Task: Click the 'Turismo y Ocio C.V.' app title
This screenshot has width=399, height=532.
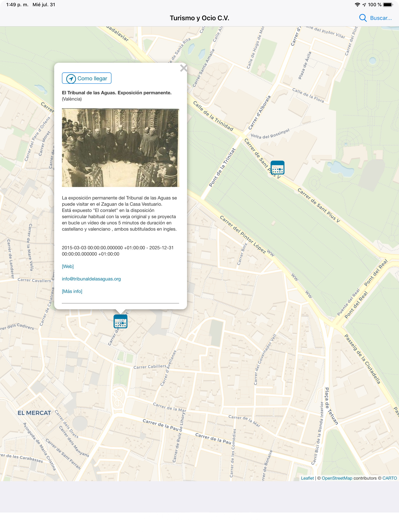Action: [x=199, y=18]
